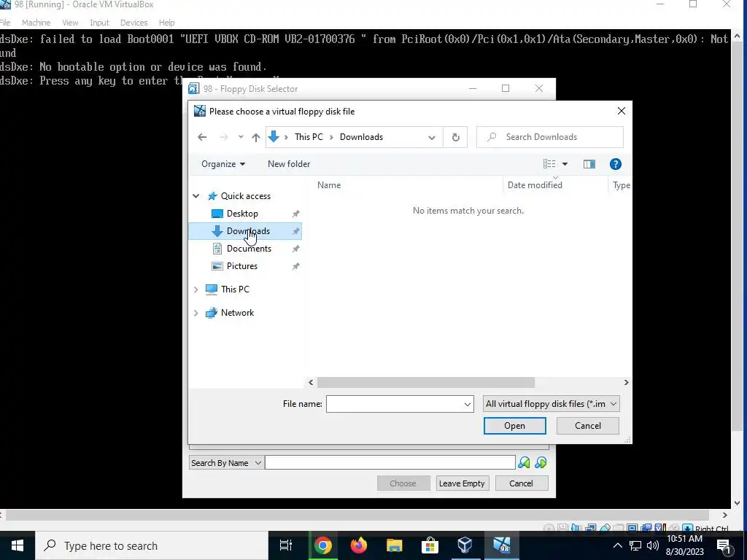Open the Machine menu

[36, 23]
